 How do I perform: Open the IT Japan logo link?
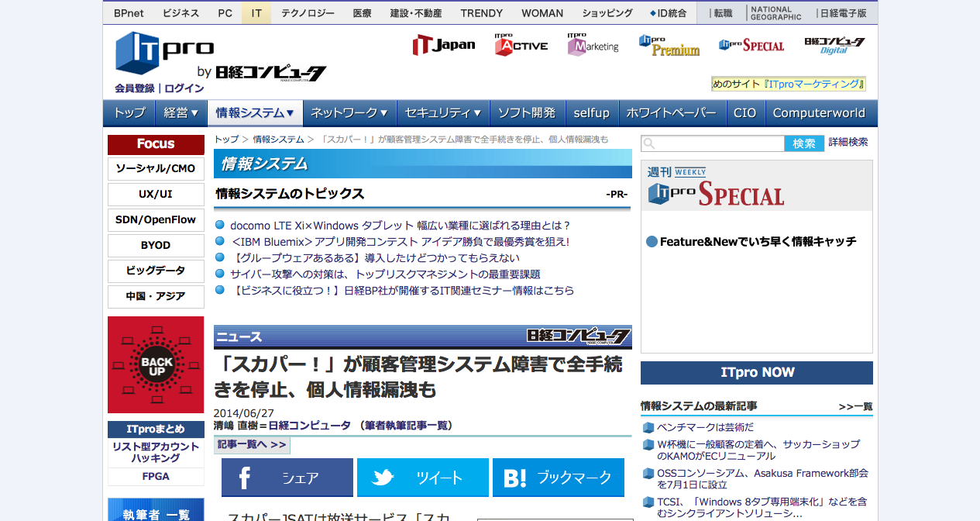[x=444, y=45]
